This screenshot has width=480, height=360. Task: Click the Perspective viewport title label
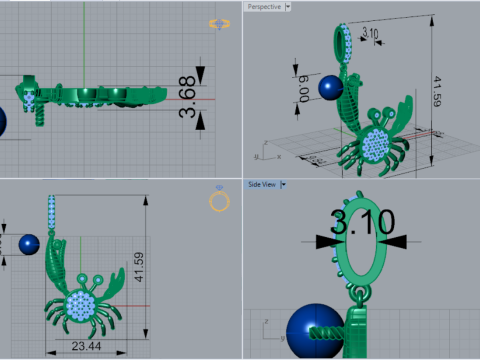click(264, 7)
